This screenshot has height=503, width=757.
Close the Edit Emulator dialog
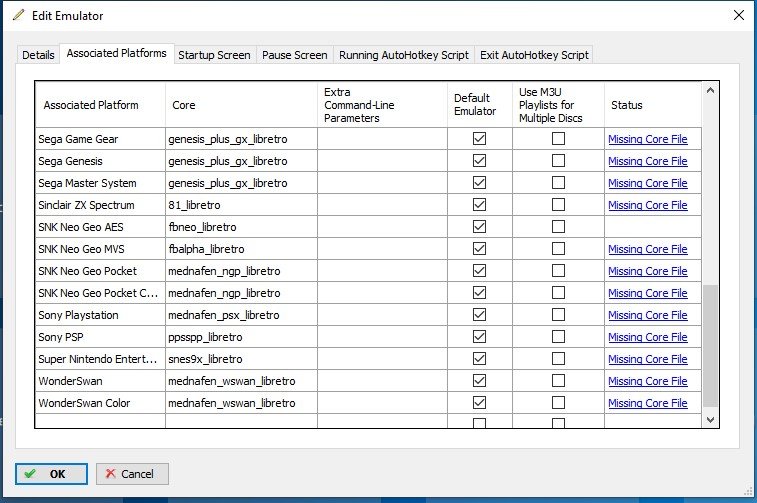coord(738,16)
